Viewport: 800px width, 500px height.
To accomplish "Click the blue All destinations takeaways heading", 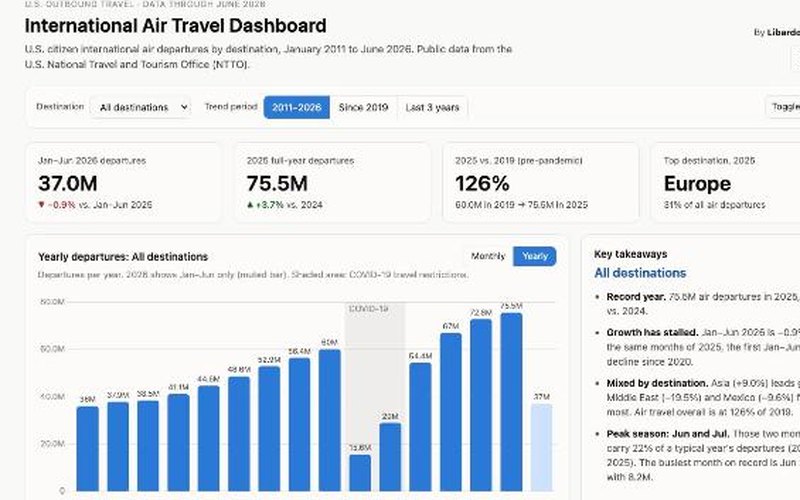I will point(640,273).
